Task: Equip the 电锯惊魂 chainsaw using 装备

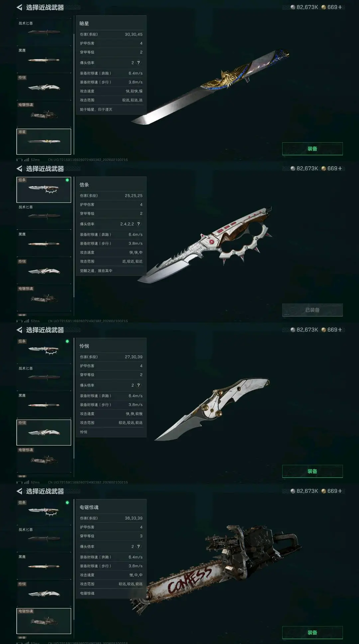Action: [312, 632]
